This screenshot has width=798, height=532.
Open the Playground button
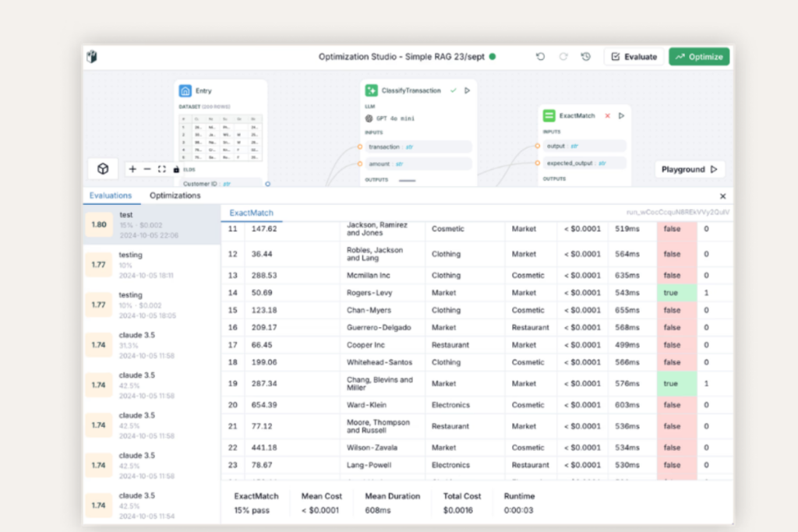(689, 169)
